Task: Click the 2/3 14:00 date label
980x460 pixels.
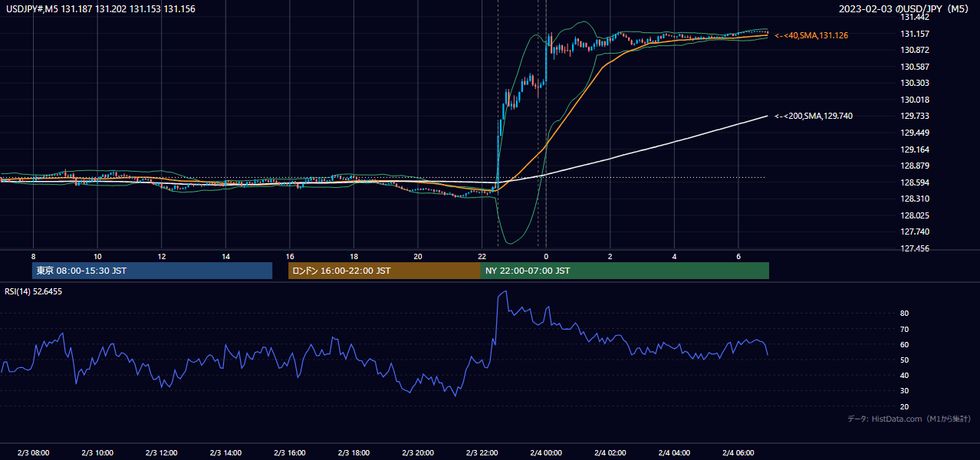Action: (225, 453)
